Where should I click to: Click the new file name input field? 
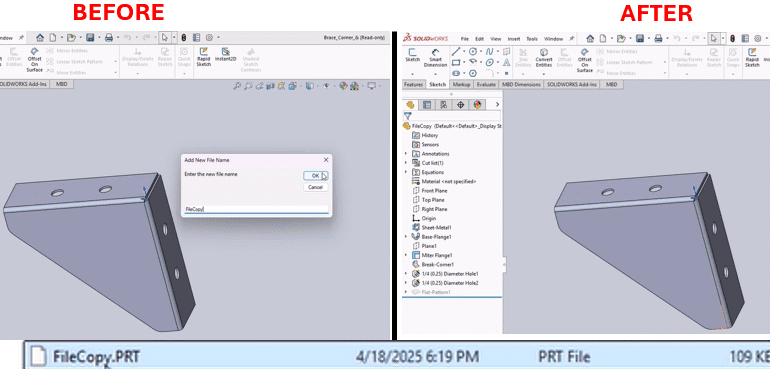[256, 209]
